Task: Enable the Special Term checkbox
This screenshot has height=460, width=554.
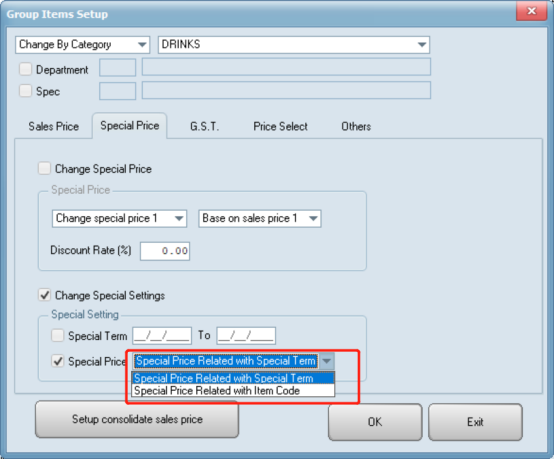Action: click(x=58, y=335)
